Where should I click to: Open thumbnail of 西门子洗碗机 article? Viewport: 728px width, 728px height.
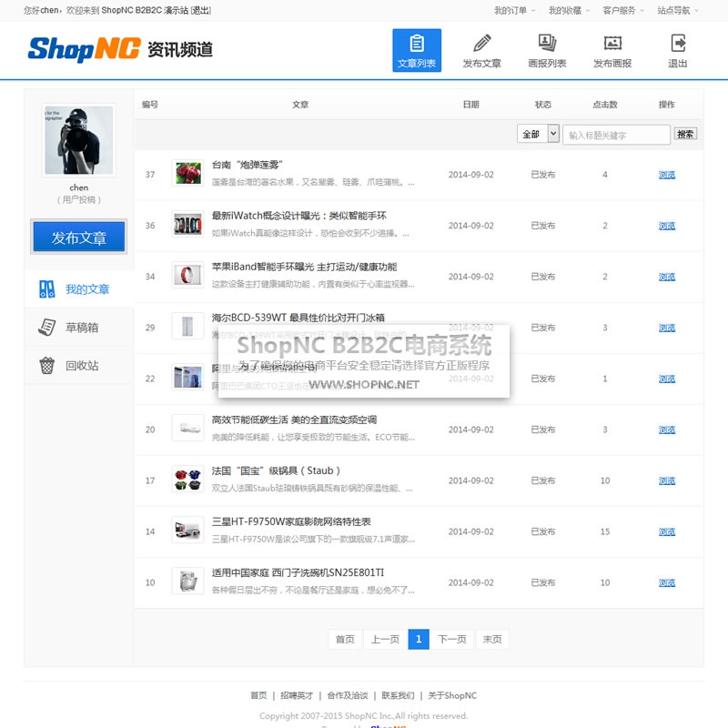pyautogui.click(x=187, y=581)
